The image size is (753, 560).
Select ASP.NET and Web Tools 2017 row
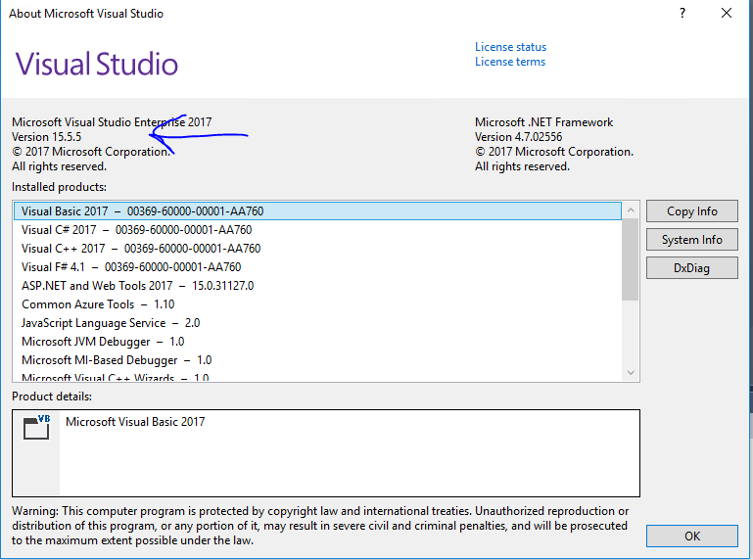click(317, 286)
